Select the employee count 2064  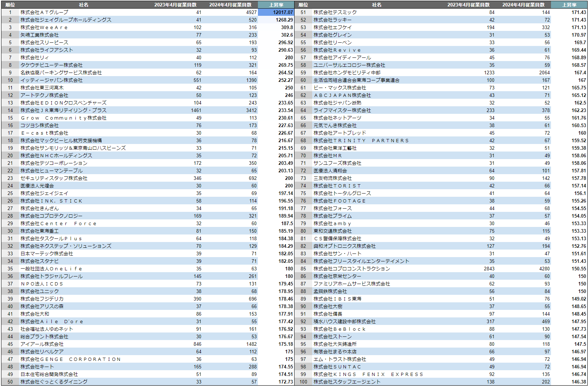(x=545, y=73)
